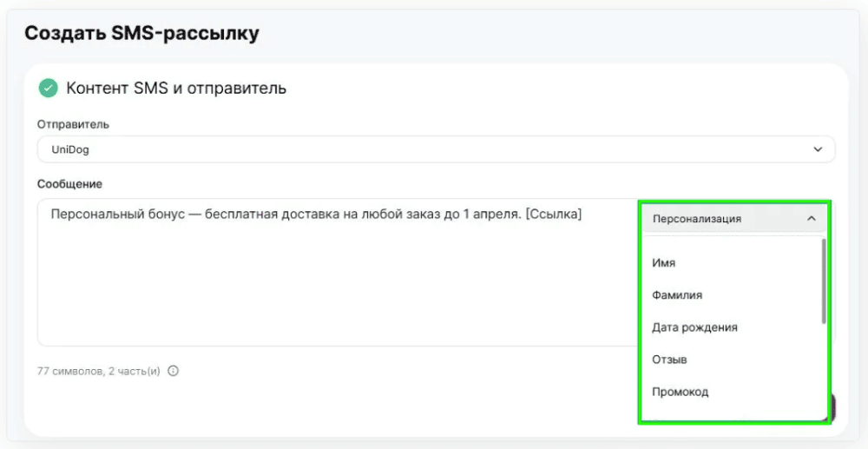
Task: Click the Персонализация dropdown header label
Action: click(697, 219)
